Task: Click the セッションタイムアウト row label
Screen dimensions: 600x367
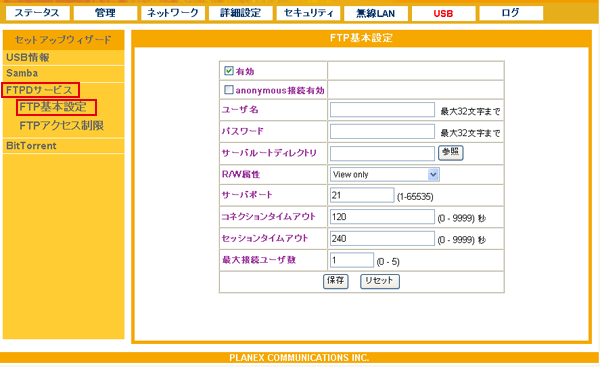Action: pos(265,238)
